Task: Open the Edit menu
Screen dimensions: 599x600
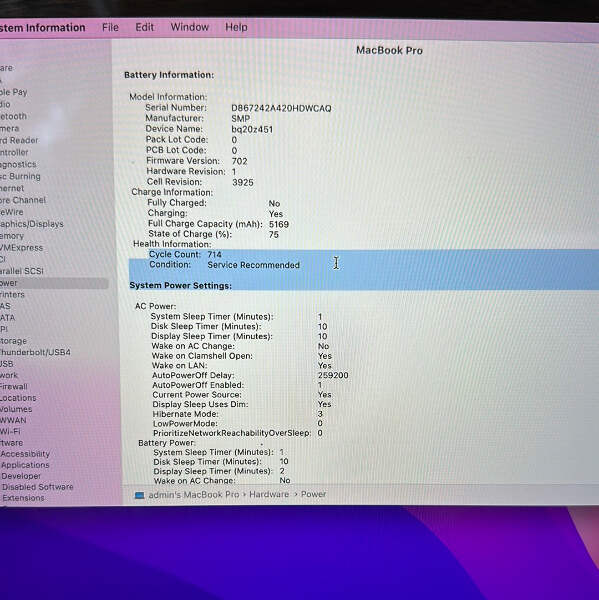Action: point(145,27)
